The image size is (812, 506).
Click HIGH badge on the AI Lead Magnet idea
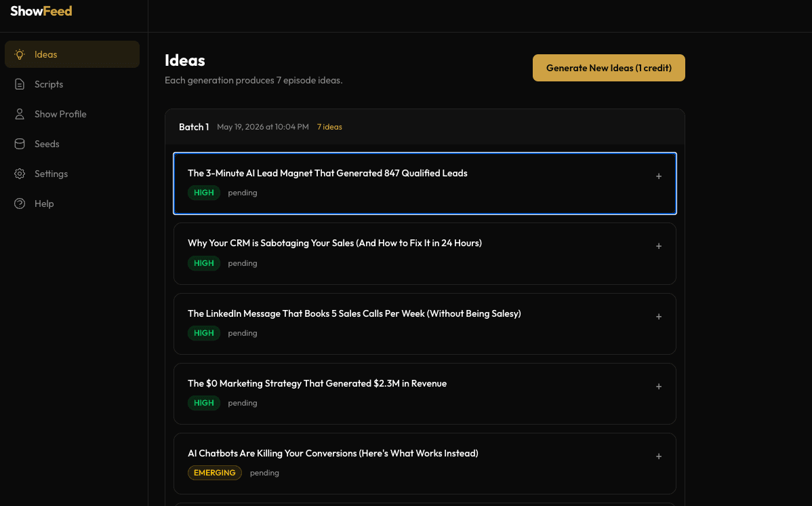[x=204, y=193]
